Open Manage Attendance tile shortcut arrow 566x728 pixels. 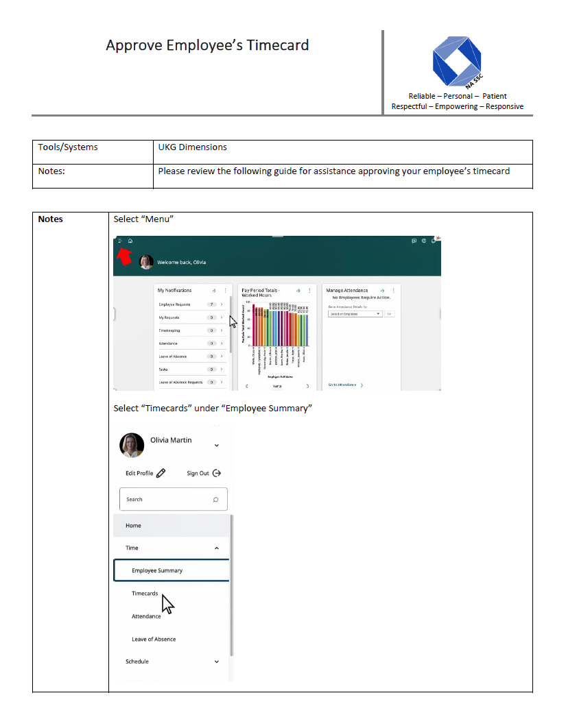[382, 291]
